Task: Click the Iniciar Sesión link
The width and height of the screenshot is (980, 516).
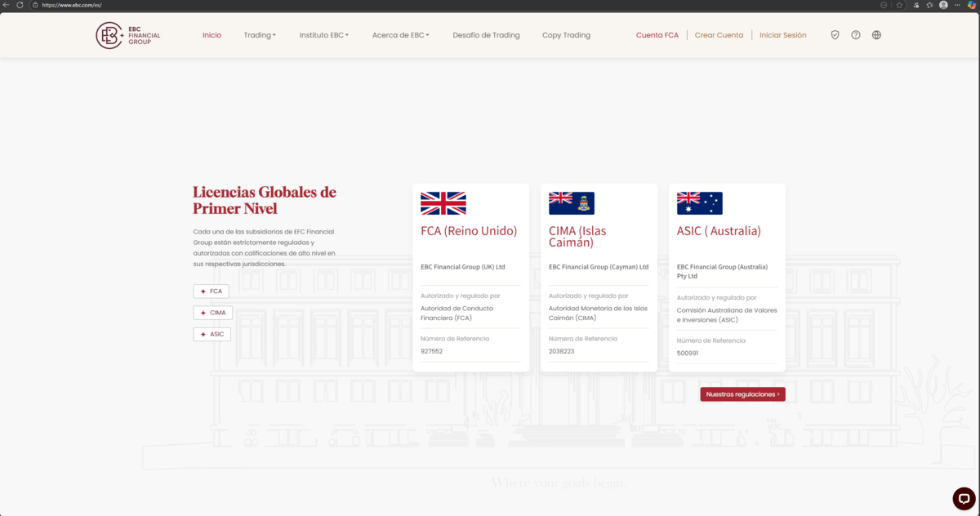Action: coord(782,35)
